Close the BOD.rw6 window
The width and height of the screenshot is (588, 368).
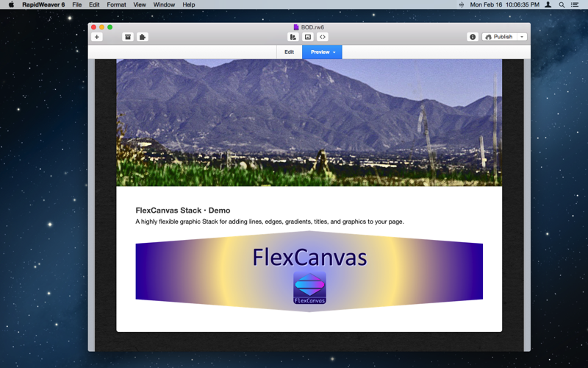click(x=94, y=27)
